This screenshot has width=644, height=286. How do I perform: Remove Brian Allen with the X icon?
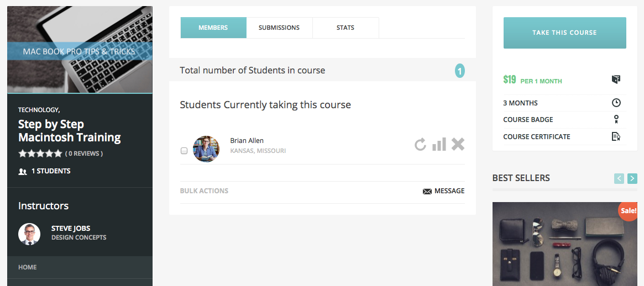click(x=458, y=144)
